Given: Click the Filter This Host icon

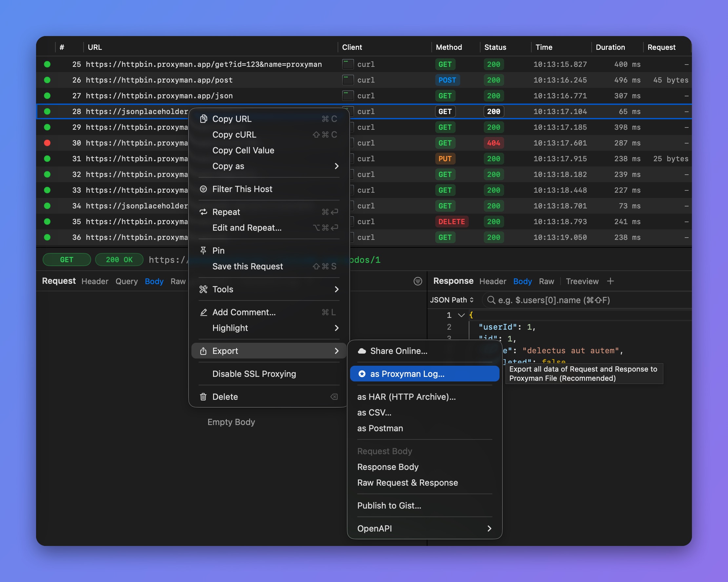Looking at the screenshot, I should pos(203,189).
